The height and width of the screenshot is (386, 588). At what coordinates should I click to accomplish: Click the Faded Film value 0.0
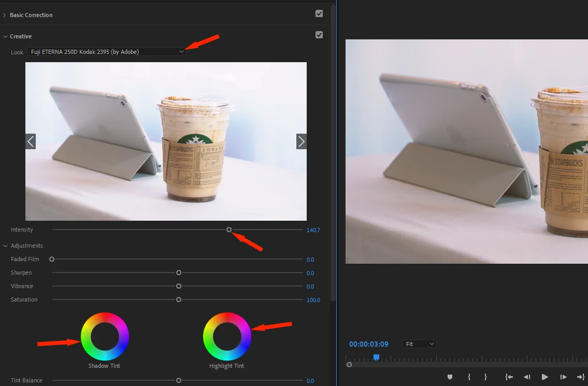[x=310, y=260]
